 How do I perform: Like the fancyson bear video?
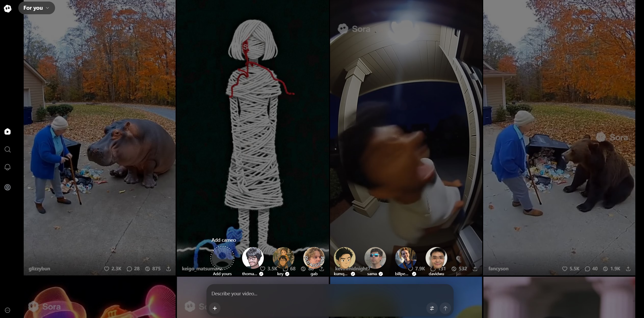click(565, 269)
